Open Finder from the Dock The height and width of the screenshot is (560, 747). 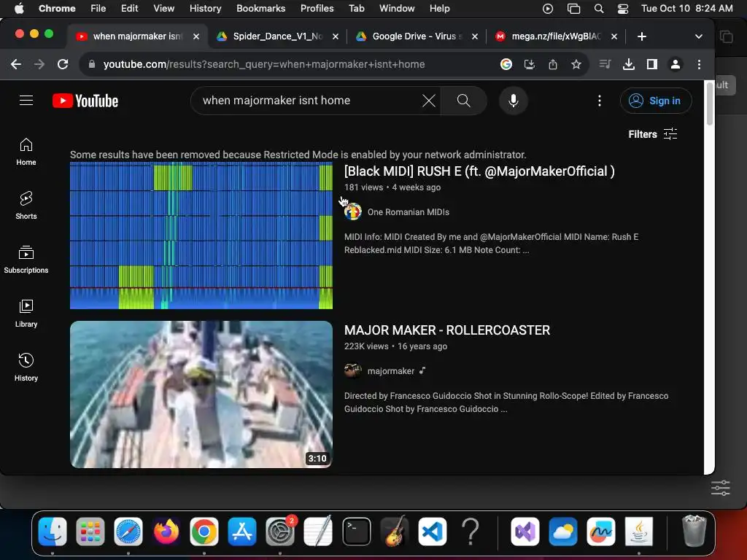(53, 532)
